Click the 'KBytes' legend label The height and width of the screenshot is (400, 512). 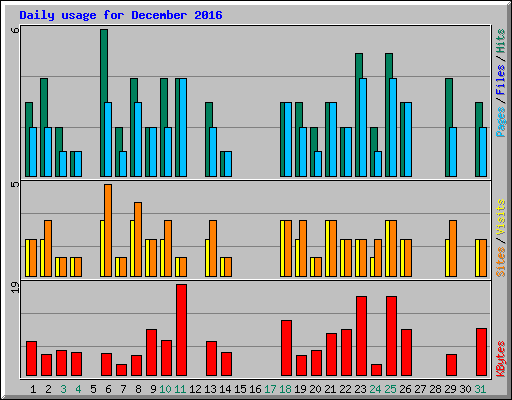click(501, 359)
